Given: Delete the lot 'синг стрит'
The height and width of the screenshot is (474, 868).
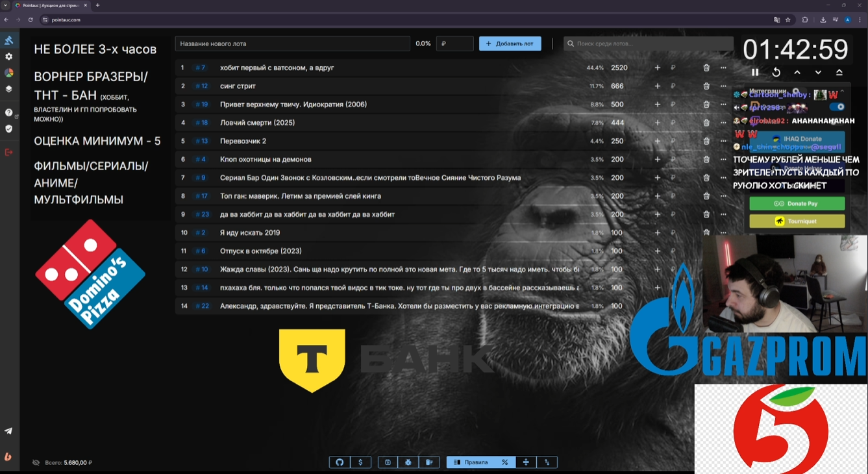Looking at the screenshot, I should coord(706,86).
